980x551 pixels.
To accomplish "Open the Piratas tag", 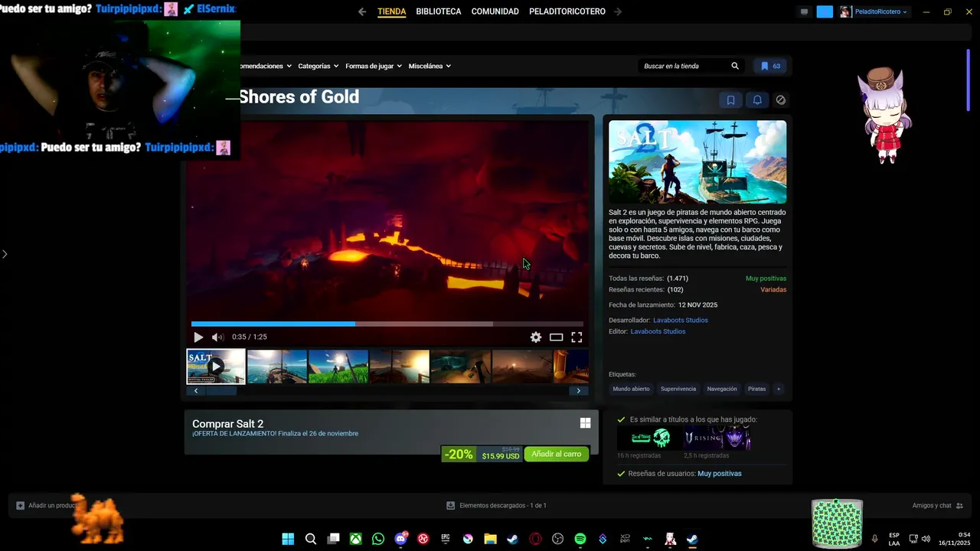I will coord(756,389).
